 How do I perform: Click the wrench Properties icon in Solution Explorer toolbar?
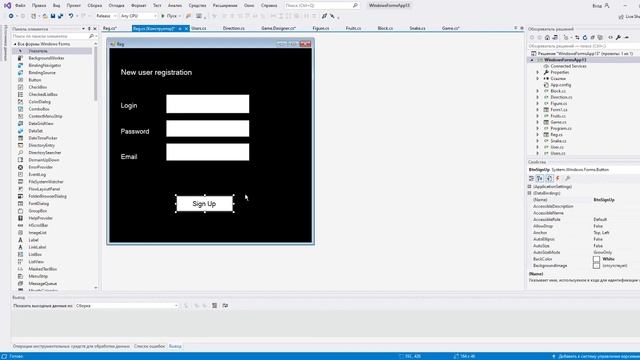pos(619,38)
